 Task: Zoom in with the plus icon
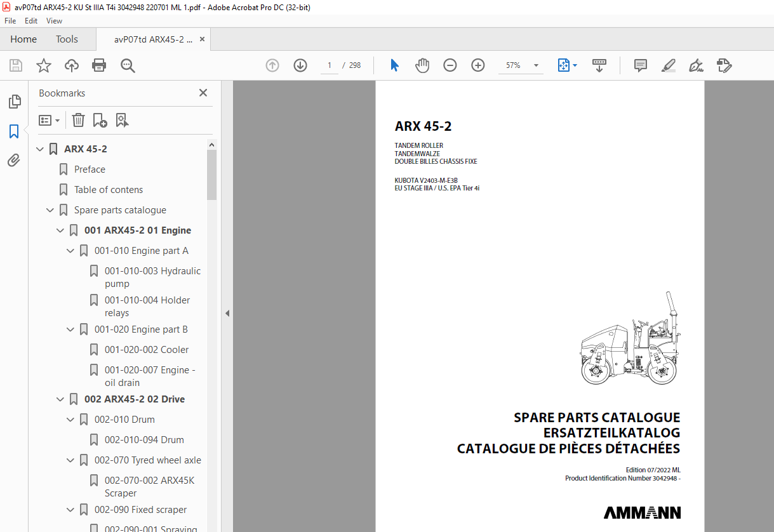[478, 65]
